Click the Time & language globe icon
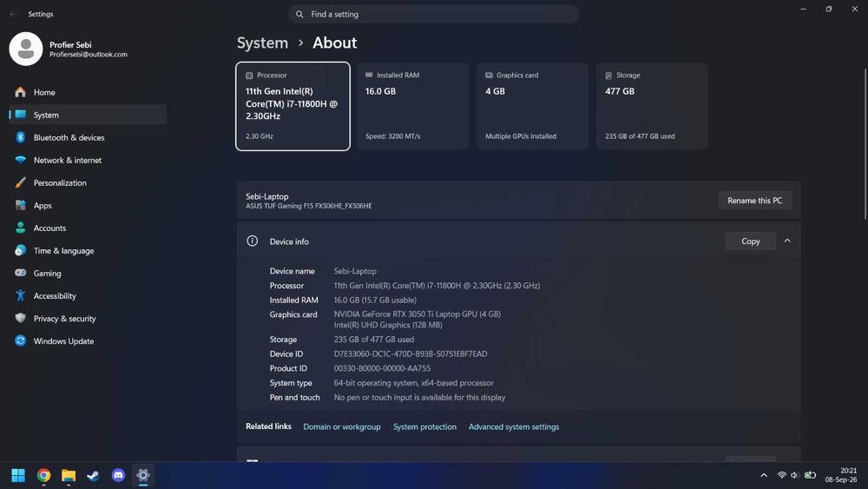The width and height of the screenshot is (868, 489). pos(21,250)
